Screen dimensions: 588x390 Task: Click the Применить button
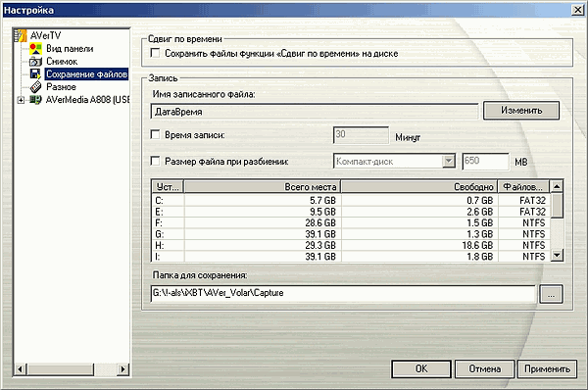pos(547,369)
